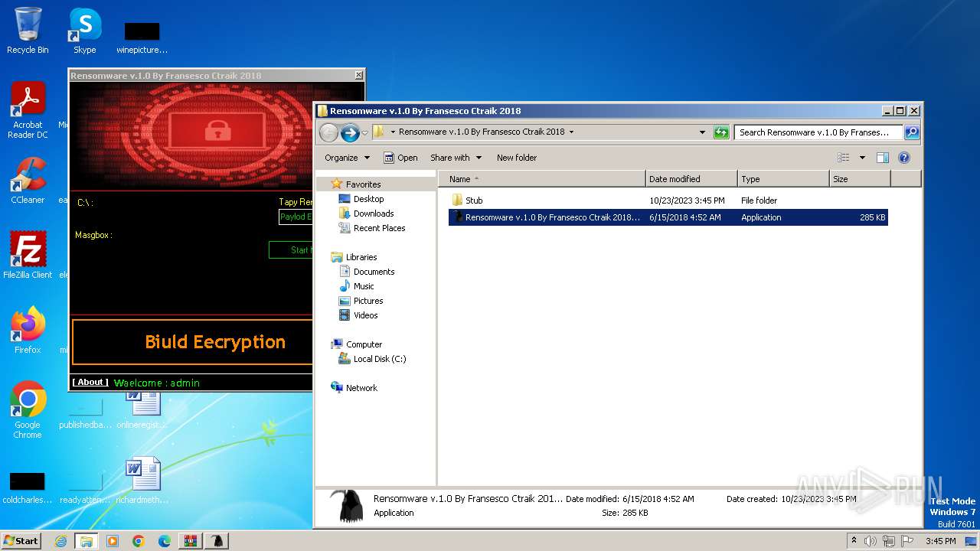Screen dimensions: 980x551
Task: Switch to WinRAR in the taskbar
Action: point(191,541)
